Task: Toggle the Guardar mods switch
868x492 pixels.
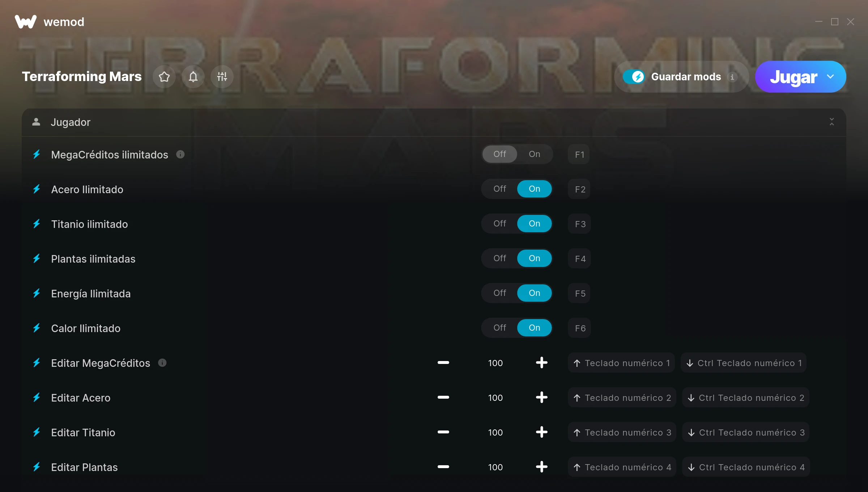Action: (x=634, y=77)
